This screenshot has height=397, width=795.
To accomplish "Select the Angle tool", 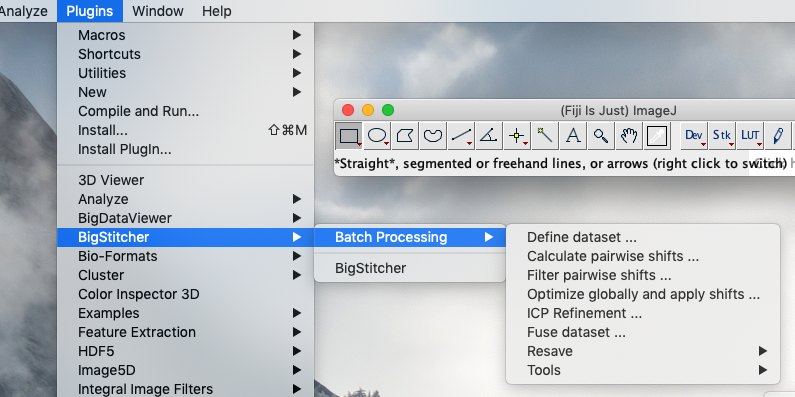I will tap(489, 136).
